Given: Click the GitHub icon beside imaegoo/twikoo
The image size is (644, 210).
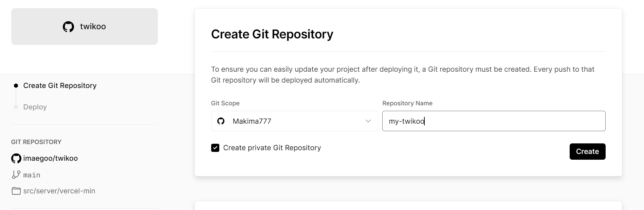Looking at the screenshot, I should 16,158.
